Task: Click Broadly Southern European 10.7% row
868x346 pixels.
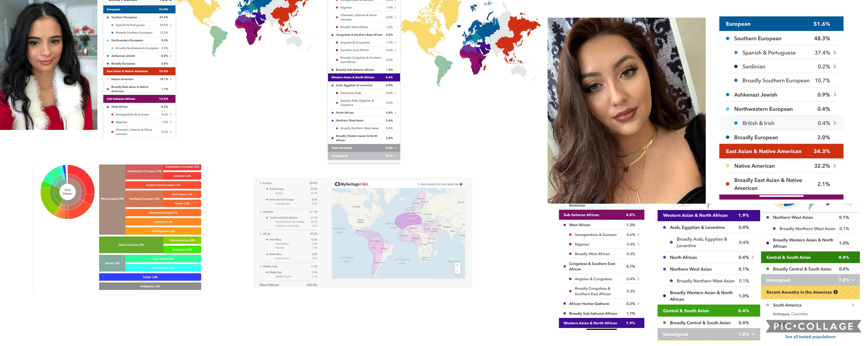Action: click(781, 81)
